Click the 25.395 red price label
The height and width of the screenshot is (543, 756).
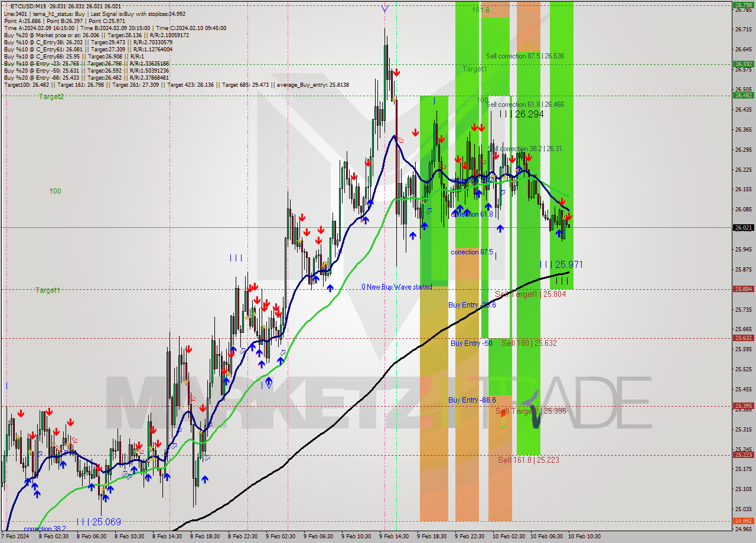pos(742,405)
